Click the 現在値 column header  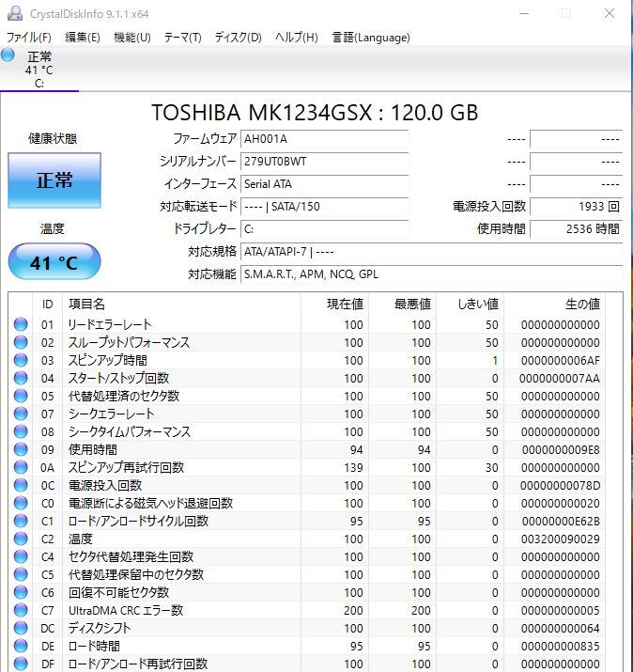(x=335, y=305)
